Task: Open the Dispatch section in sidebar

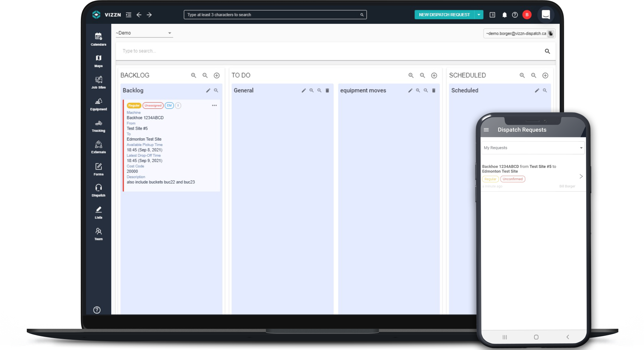Action: click(x=98, y=190)
